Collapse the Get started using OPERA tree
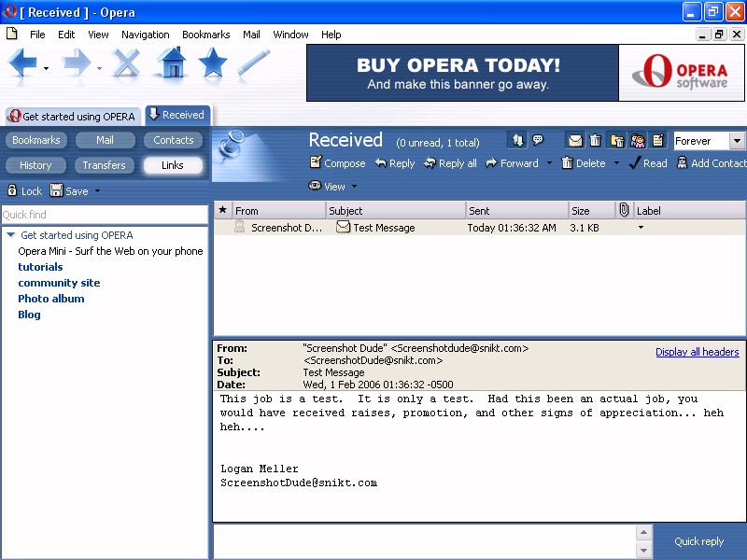The height and width of the screenshot is (560, 747). pyautogui.click(x=11, y=235)
